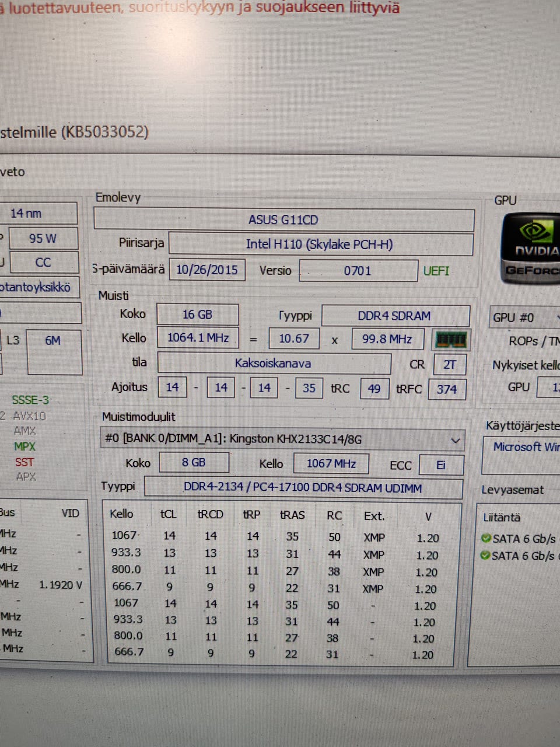
Task: Click the BIOS date field 10/26/2015
Action: point(207,270)
